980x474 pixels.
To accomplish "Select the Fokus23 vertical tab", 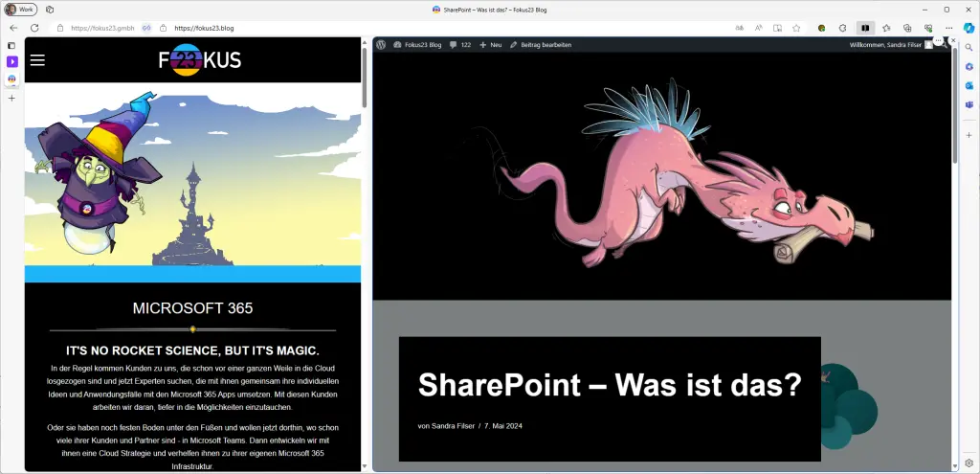I will click(11, 79).
